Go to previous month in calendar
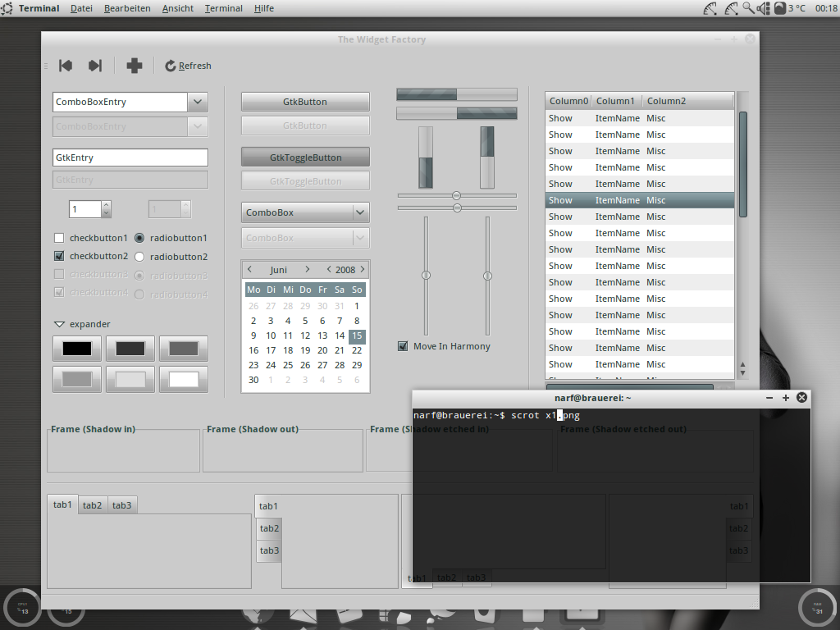The height and width of the screenshot is (630, 840). tap(249, 269)
